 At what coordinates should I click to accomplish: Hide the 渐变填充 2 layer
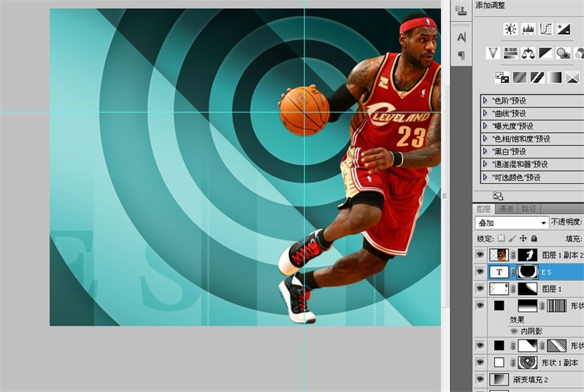click(480, 379)
